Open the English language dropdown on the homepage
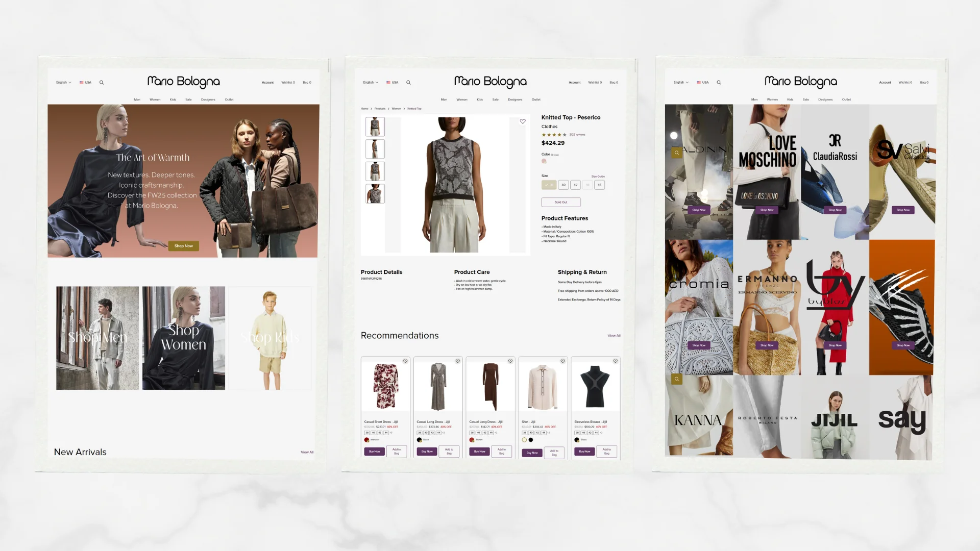The image size is (980, 551). tap(63, 83)
